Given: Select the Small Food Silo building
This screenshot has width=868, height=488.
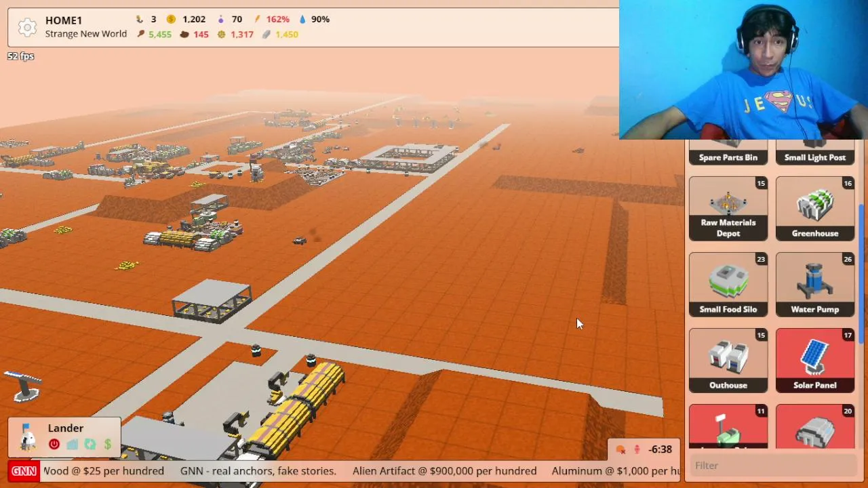Looking at the screenshot, I should click(x=728, y=285).
